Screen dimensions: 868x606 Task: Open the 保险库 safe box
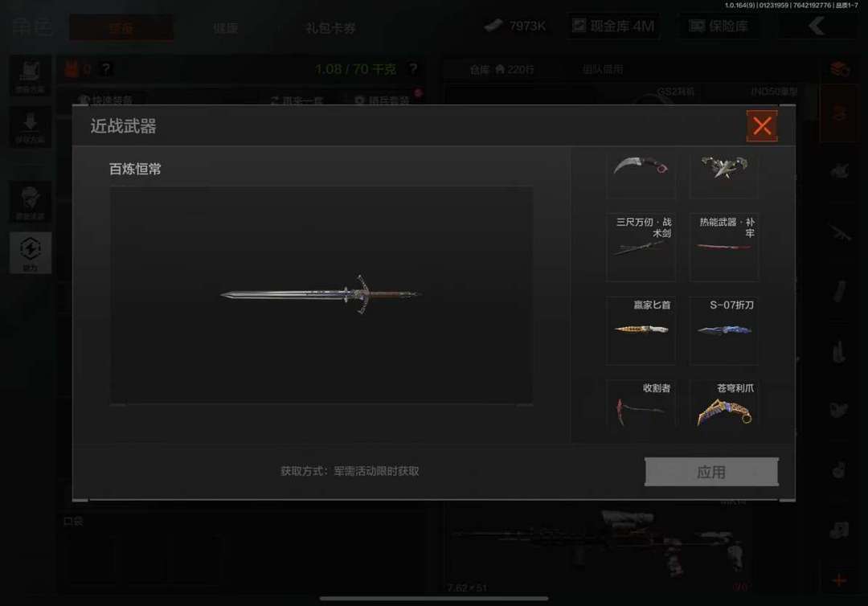click(719, 26)
